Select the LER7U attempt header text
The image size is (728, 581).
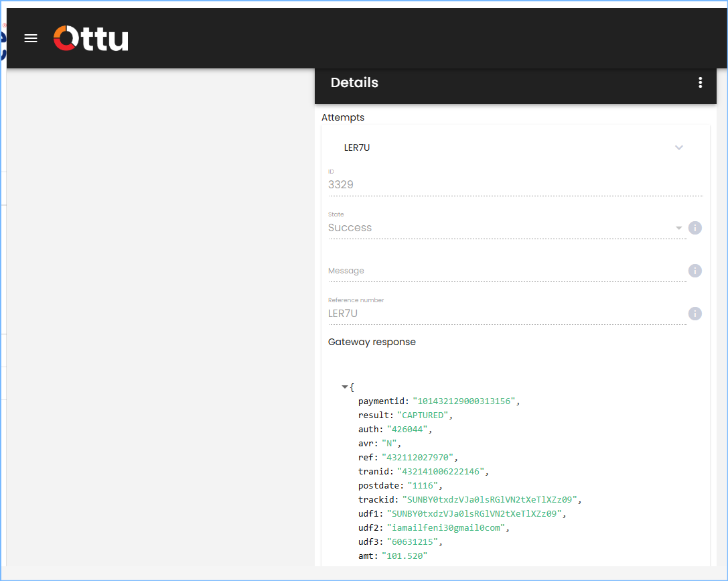pyautogui.click(x=356, y=147)
